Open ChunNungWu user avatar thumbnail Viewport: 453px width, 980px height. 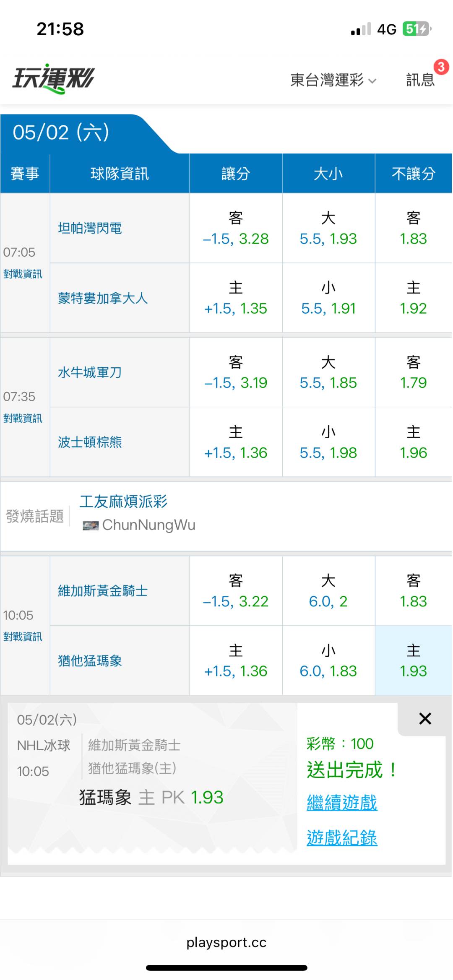click(x=91, y=525)
